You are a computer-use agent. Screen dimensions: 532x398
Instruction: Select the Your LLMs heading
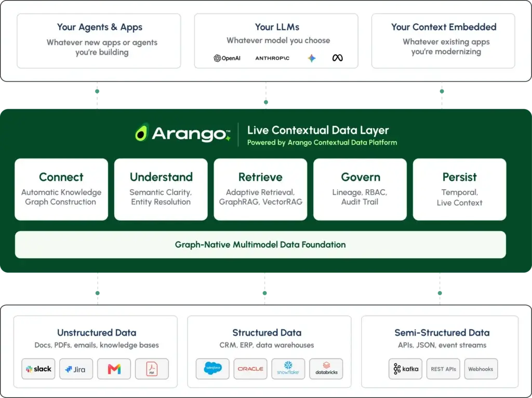pos(277,27)
